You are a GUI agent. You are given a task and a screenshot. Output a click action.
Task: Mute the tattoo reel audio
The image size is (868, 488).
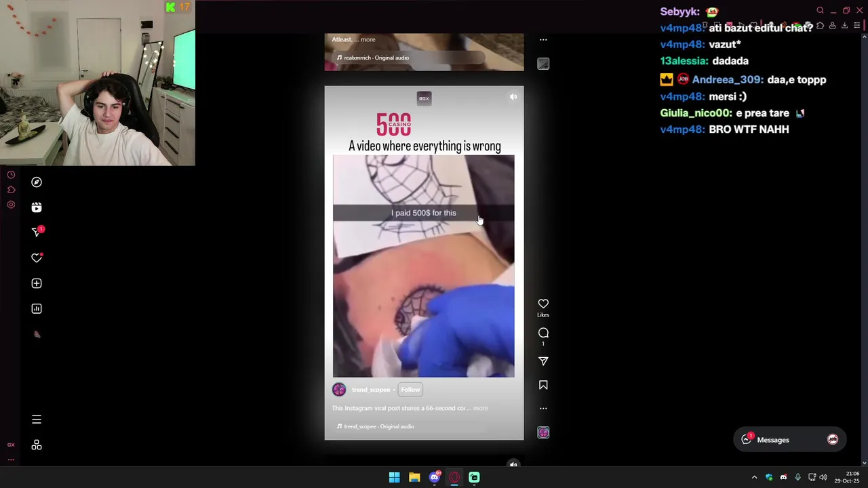coord(513,97)
